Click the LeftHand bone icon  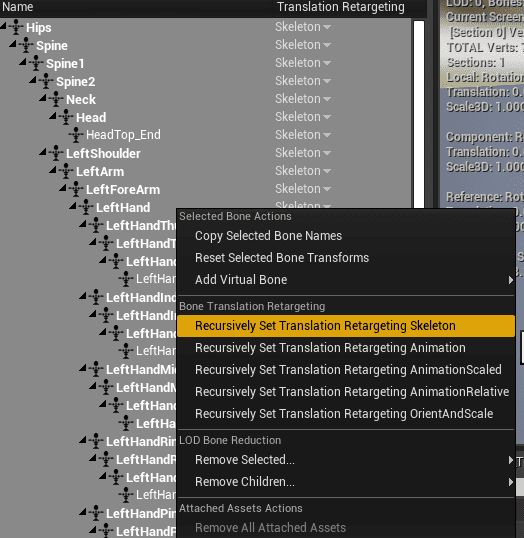pos(86,207)
